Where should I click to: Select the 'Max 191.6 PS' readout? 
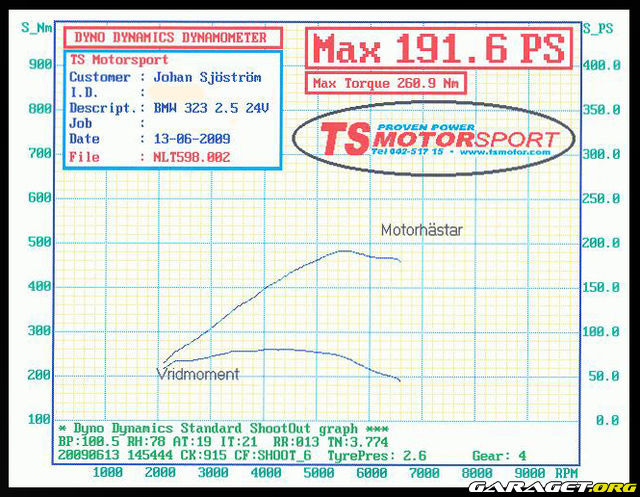click(439, 48)
